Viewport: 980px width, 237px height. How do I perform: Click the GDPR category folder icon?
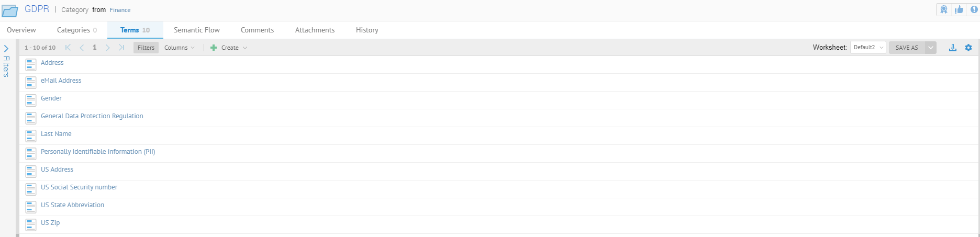[x=10, y=10]
